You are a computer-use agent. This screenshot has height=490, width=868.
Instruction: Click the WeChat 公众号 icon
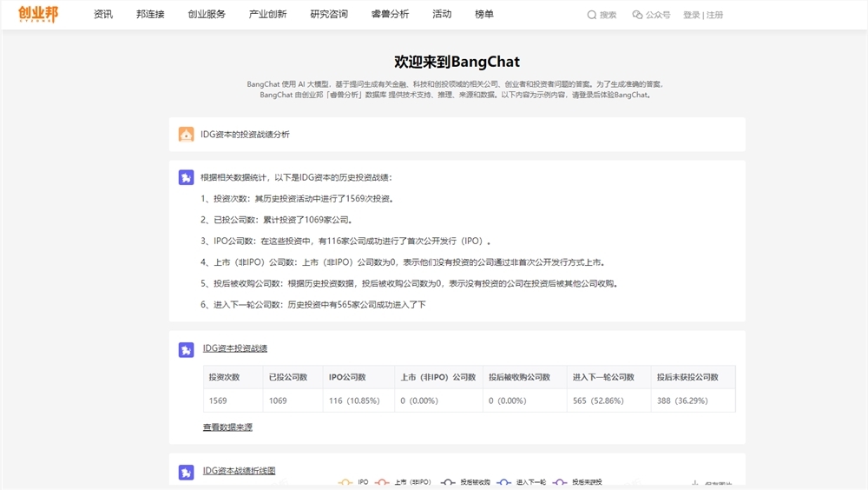637,15
